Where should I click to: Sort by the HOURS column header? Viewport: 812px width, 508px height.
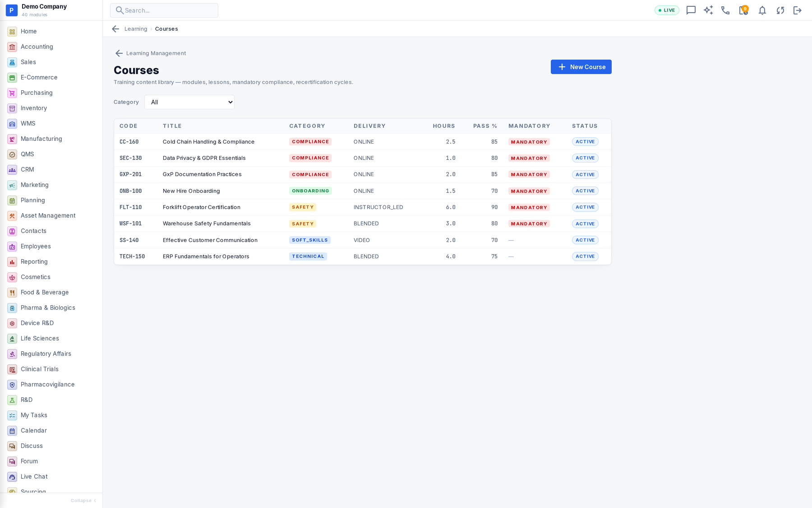[444, 126]
